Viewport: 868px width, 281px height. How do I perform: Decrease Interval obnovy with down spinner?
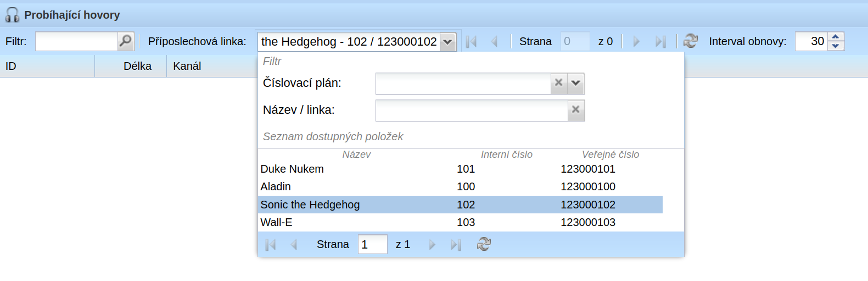[836, 46]
